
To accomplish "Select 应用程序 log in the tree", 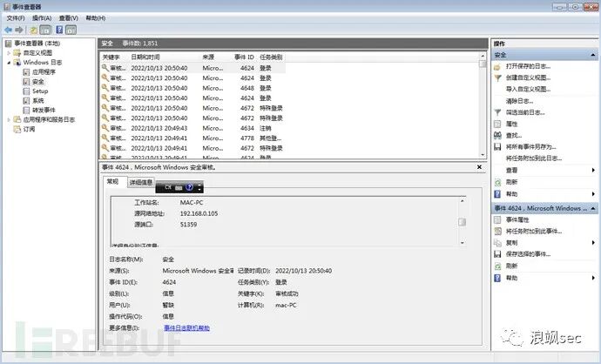I will pos(44,72).
